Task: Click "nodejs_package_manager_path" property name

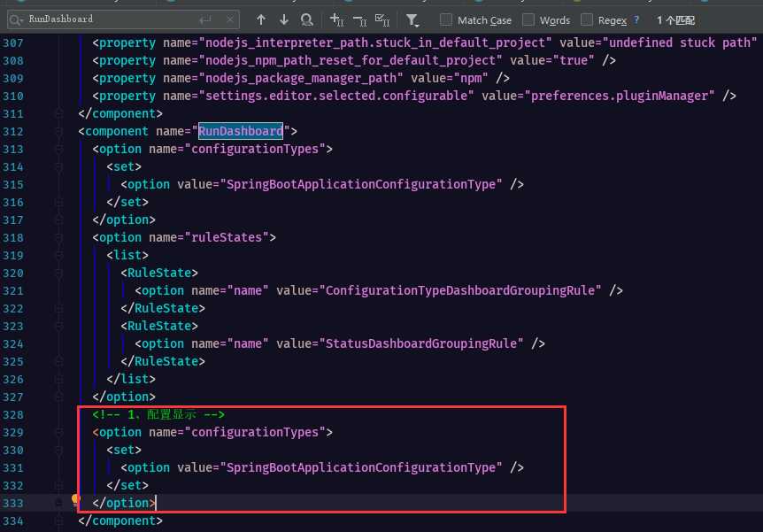Action: click(301, 79)
